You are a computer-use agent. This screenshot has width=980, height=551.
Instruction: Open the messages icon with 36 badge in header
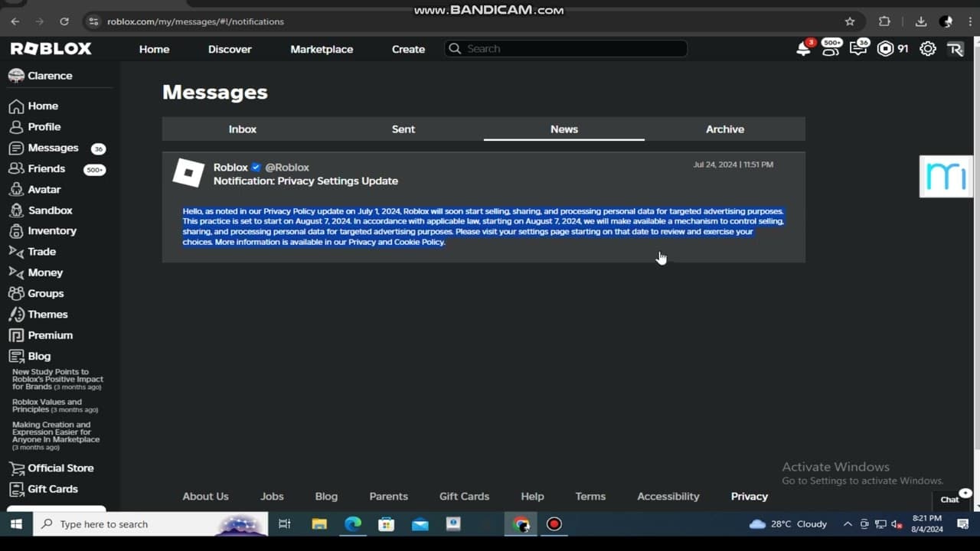point(859,48)
